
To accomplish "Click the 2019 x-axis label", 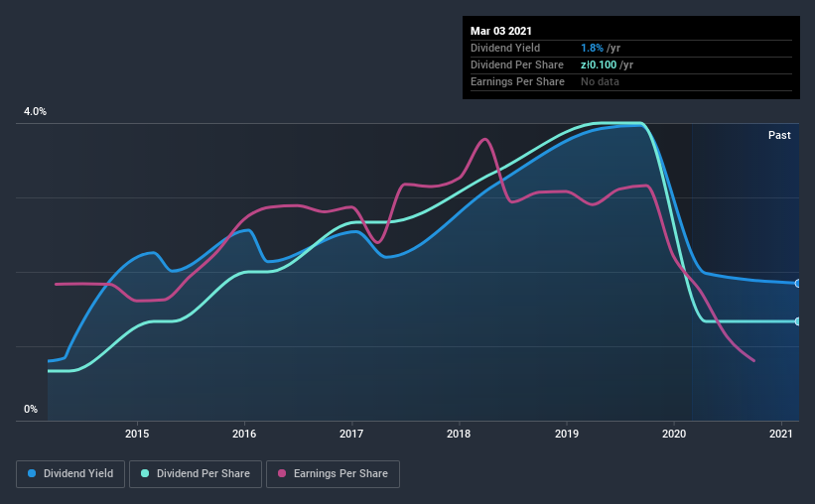I will (x=567, y=434).
